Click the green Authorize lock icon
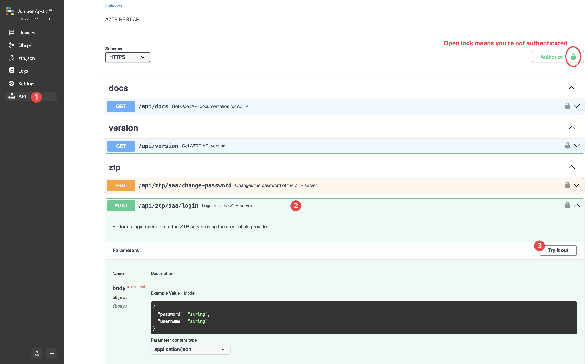Screen dimensions: 588x364 coord(573,57)
